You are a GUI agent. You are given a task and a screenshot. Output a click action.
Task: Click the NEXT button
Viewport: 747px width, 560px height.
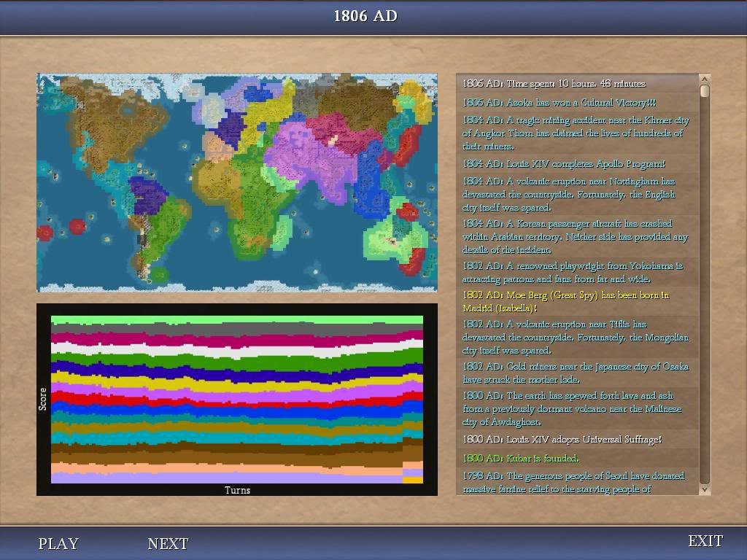point(168,543)
